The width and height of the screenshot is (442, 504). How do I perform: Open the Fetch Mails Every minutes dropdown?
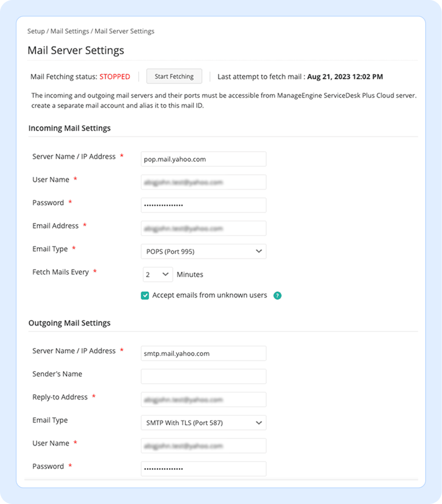[157, 274]
